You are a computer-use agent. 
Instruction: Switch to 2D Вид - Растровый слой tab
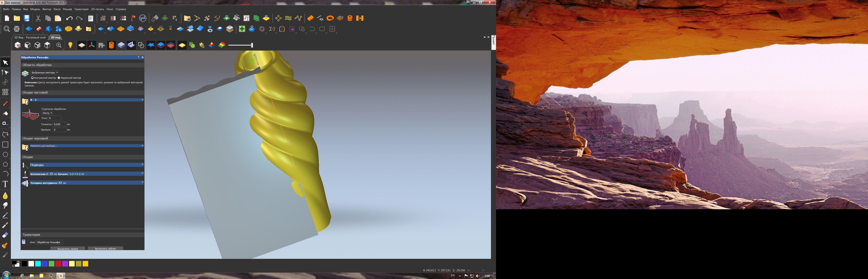[x=30, y=37]
